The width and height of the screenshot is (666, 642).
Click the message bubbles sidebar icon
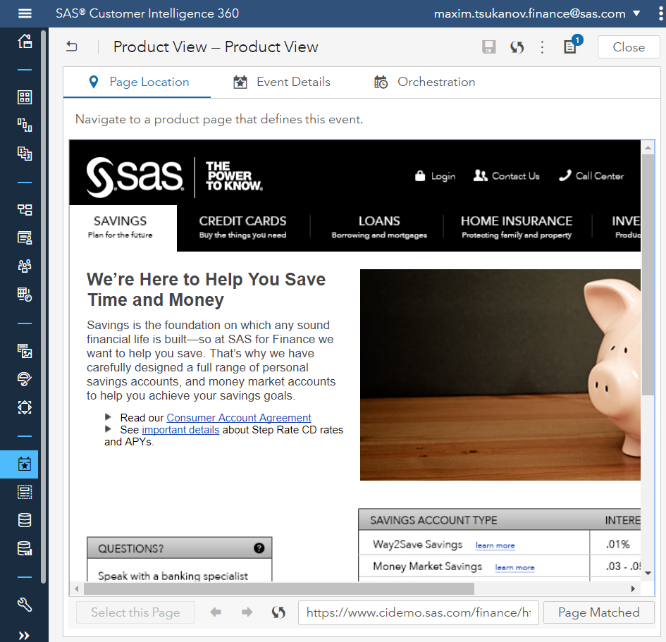pyautogui.click(x=25, y=379)
